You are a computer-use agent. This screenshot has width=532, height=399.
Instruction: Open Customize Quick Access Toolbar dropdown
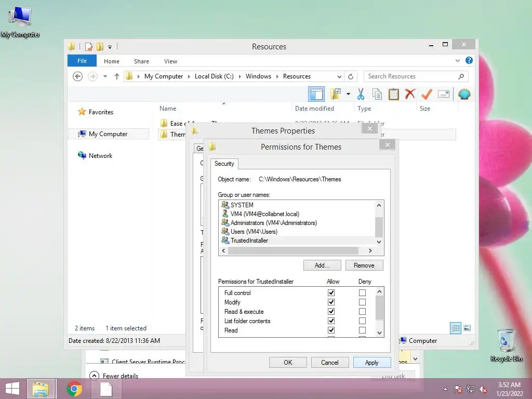pyautogui.click(x=110, y=47)
